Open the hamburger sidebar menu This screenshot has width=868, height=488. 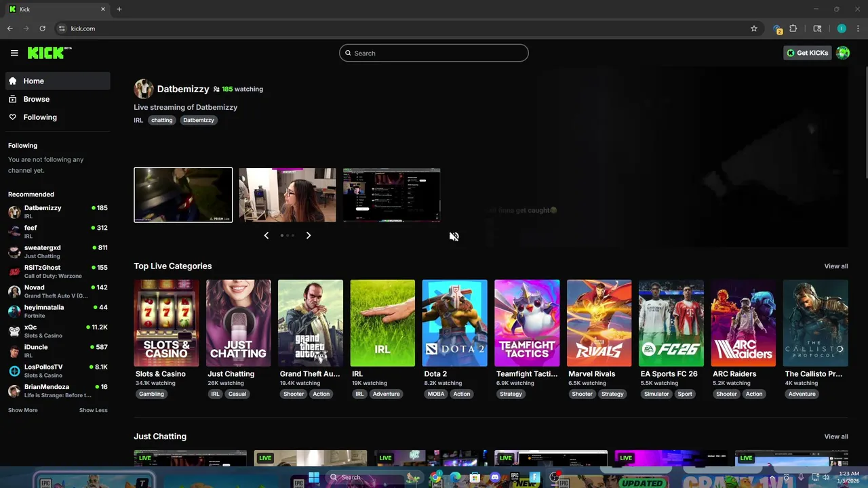coord(14,53)
